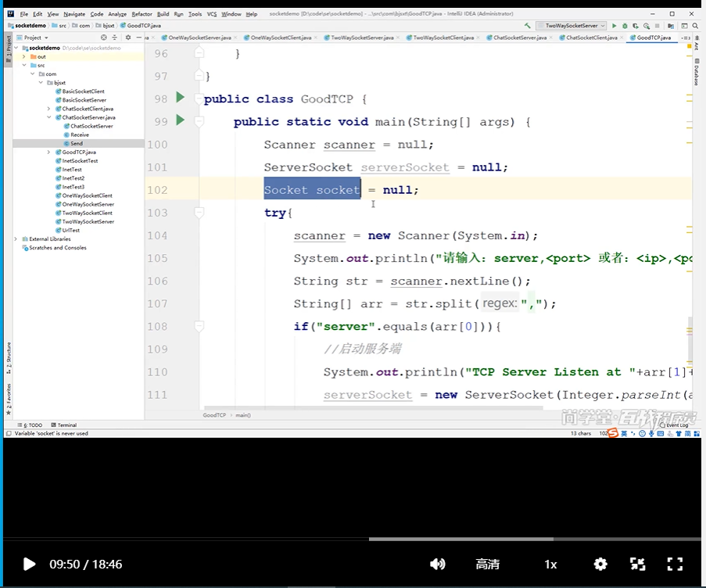Collapse the src folder node
Screen dimensions: 706x588
pos(24,65)
